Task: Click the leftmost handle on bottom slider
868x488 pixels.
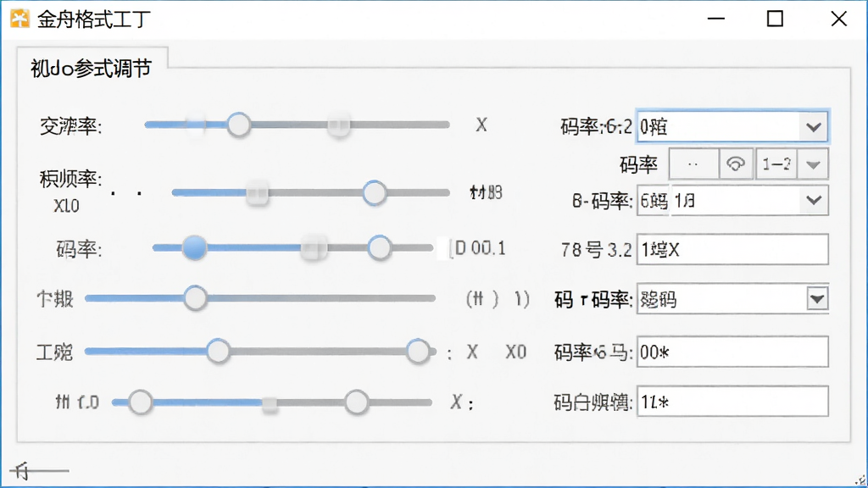Action: (140, 402)
